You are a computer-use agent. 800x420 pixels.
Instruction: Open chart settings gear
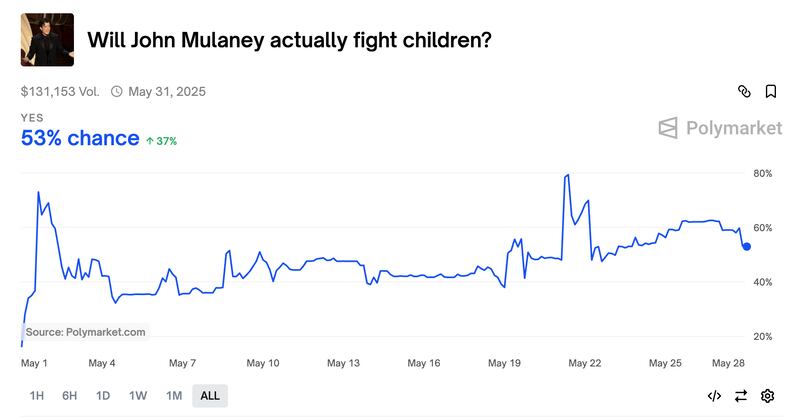click(x=767, y=396)
